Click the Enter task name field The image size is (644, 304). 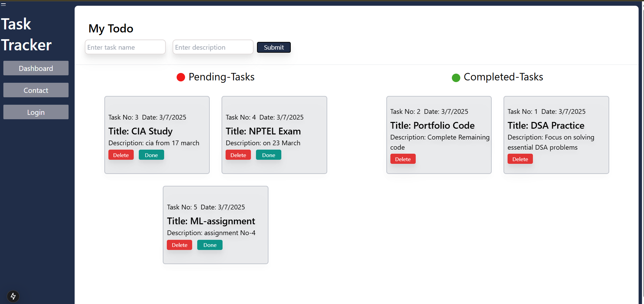125,47
